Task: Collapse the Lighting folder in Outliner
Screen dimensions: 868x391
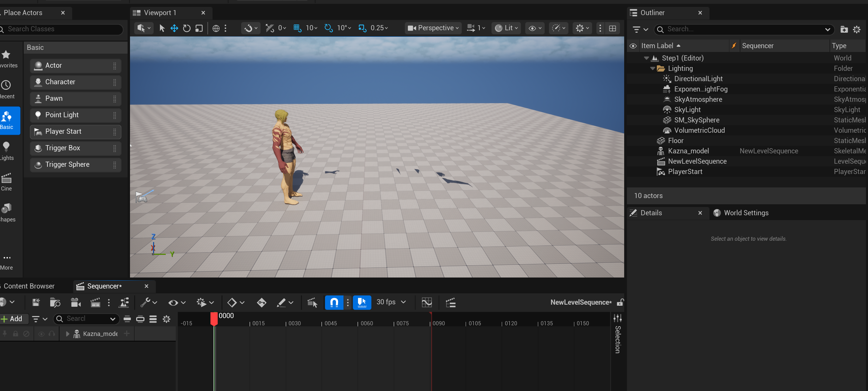Action: click(x=652, y=68)
